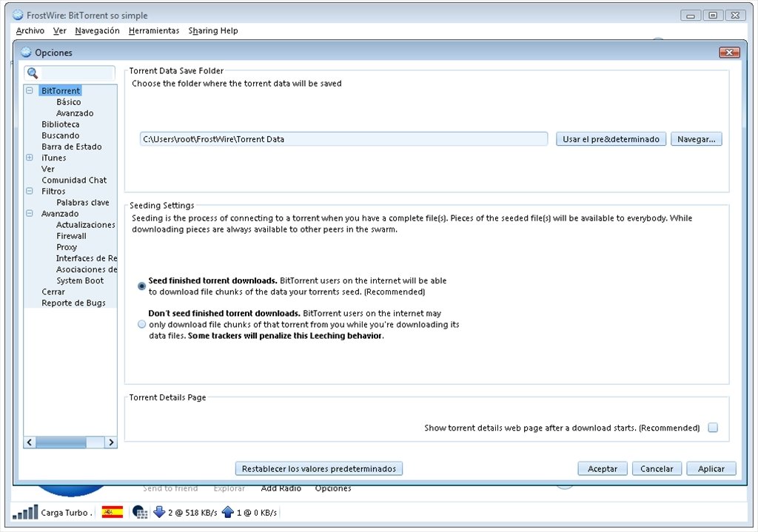
Task: Select Comunidad Chat tree item
Action: point(74,180)
